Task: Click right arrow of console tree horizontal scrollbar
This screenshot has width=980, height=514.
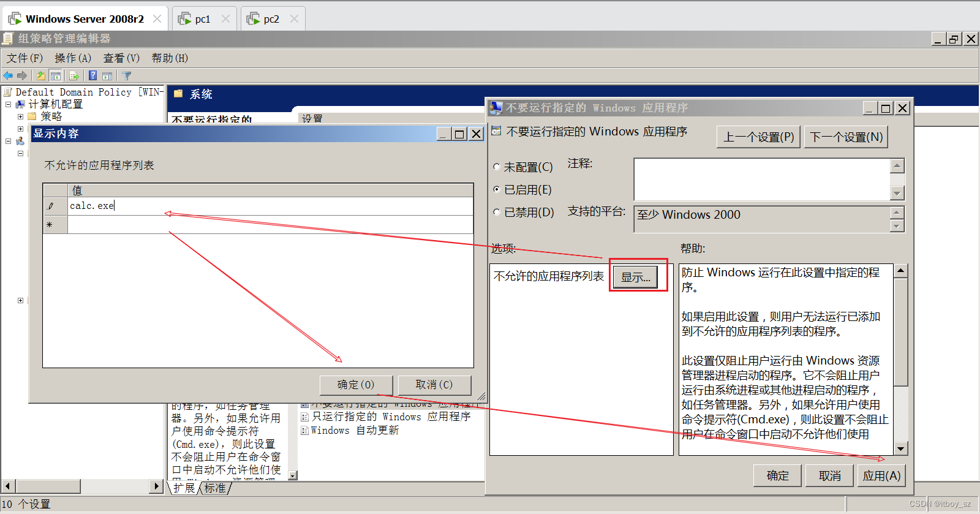Action: click(x=157, y=486)
